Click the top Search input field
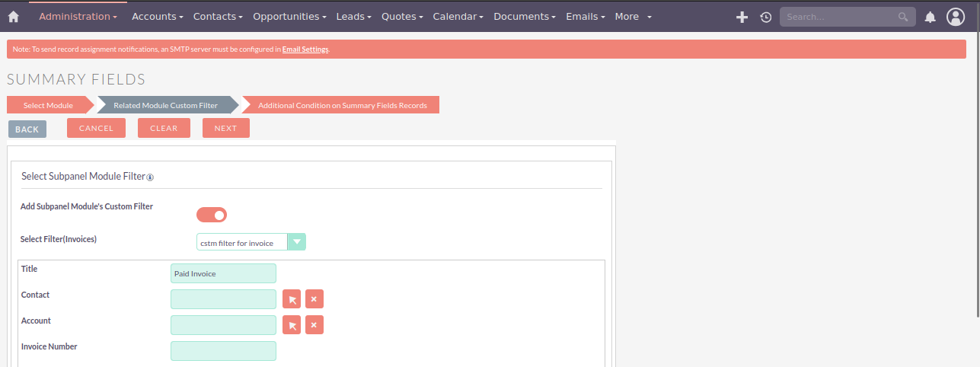980x367 pixels. point(838,17)
